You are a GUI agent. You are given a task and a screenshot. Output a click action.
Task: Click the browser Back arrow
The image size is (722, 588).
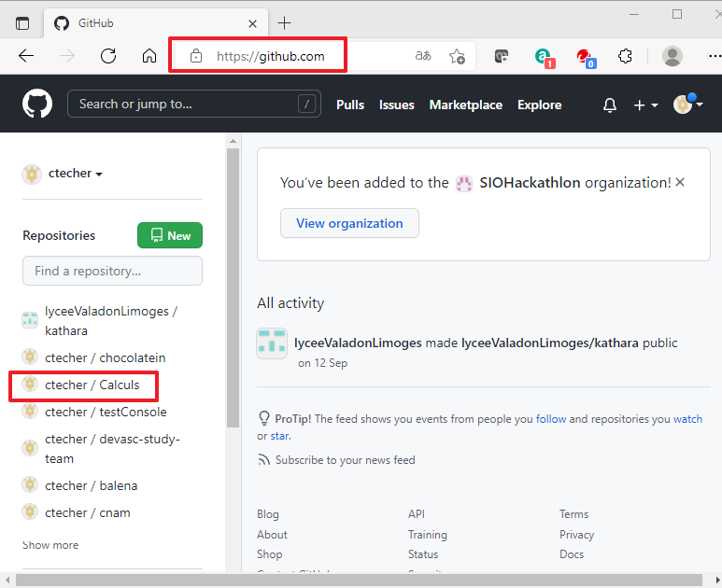26,56
